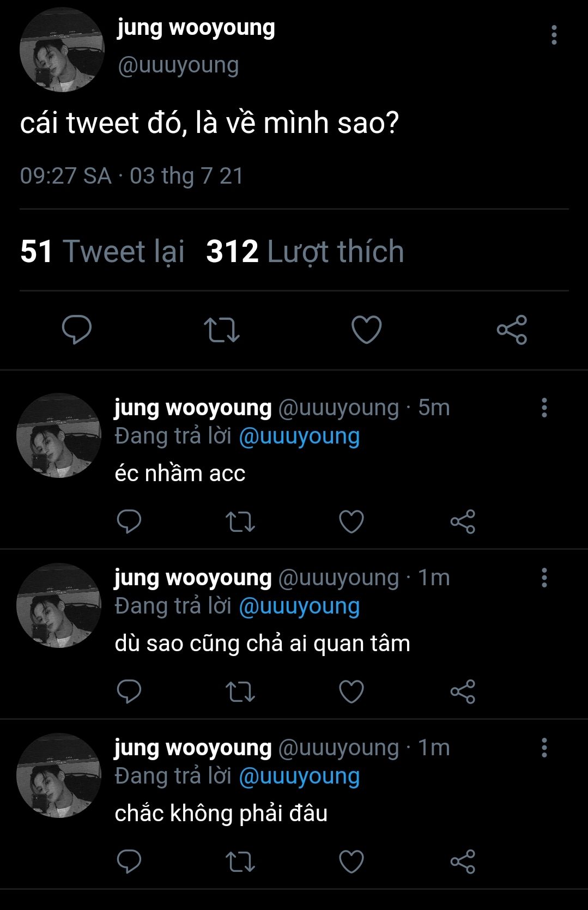
Task: Retweet the "chắc không phải đâu" reply
Action: pyautogui.click(x=240, y=862)
